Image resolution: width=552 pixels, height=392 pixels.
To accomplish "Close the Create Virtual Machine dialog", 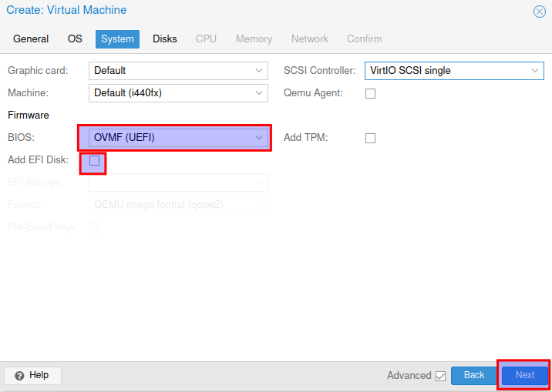I will pos(539,12).
